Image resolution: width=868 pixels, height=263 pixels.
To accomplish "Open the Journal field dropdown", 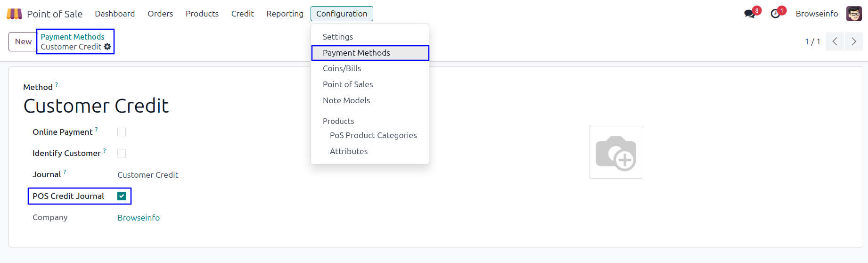I will coord(147,175).
